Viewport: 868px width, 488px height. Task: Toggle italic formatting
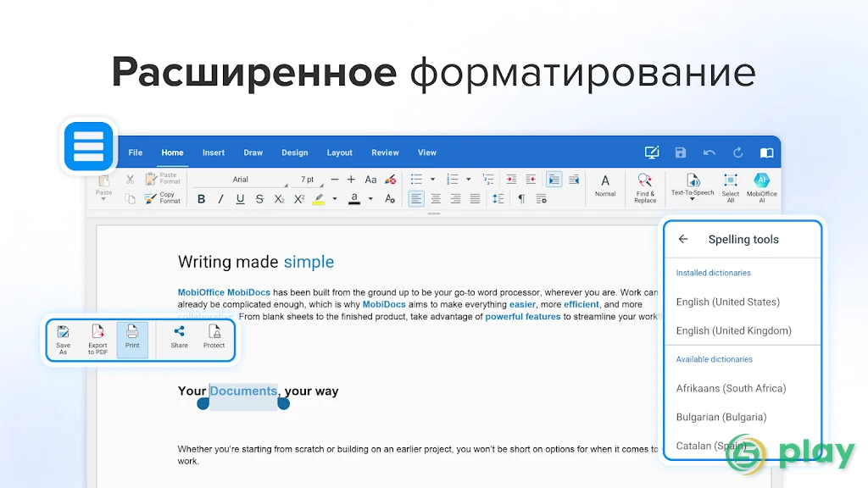click(x=220, y=199)
